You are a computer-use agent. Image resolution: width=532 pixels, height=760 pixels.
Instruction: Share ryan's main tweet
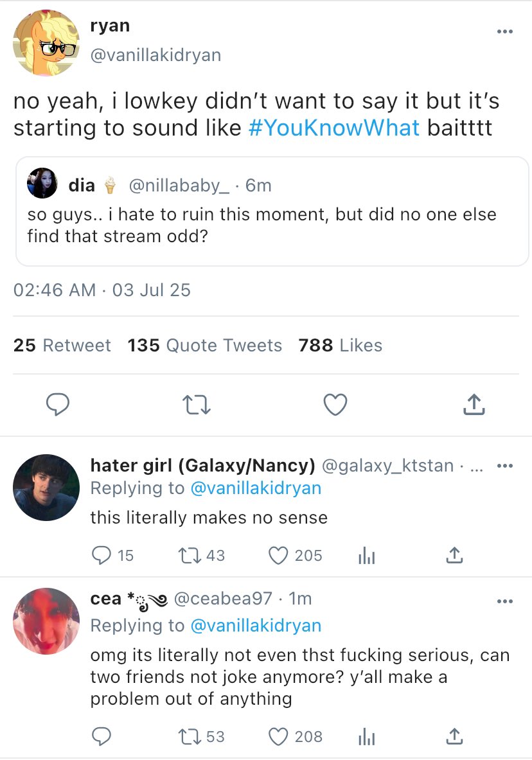point(473,404)
